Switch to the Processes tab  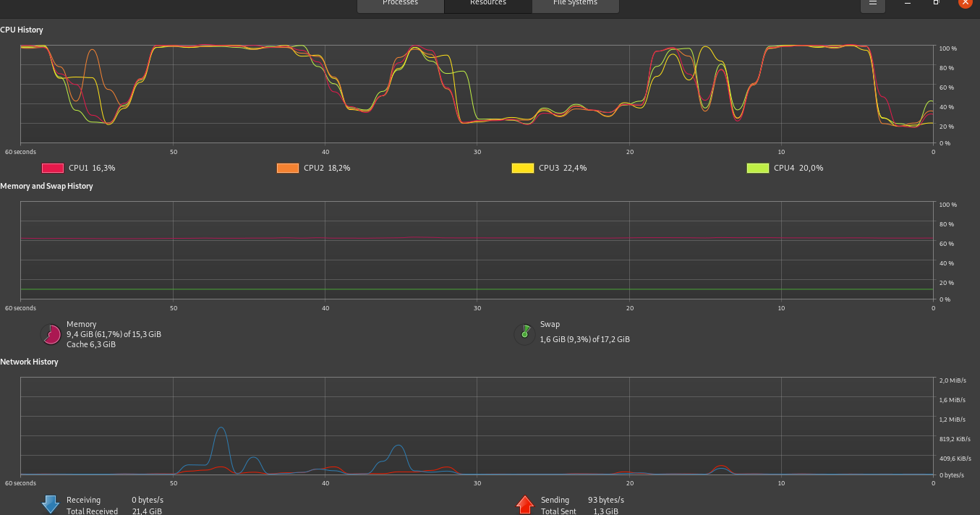point(400,4)
